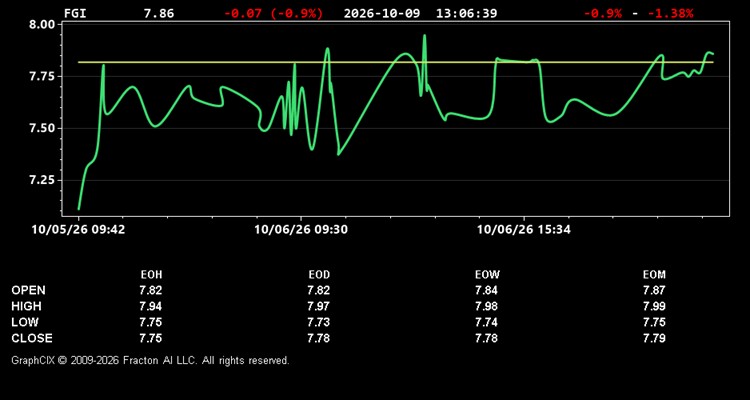Click the EOM column header

[x=654, y=275]
